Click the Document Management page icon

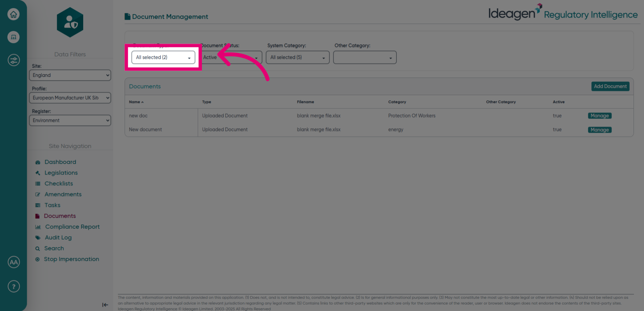point(127,16)
